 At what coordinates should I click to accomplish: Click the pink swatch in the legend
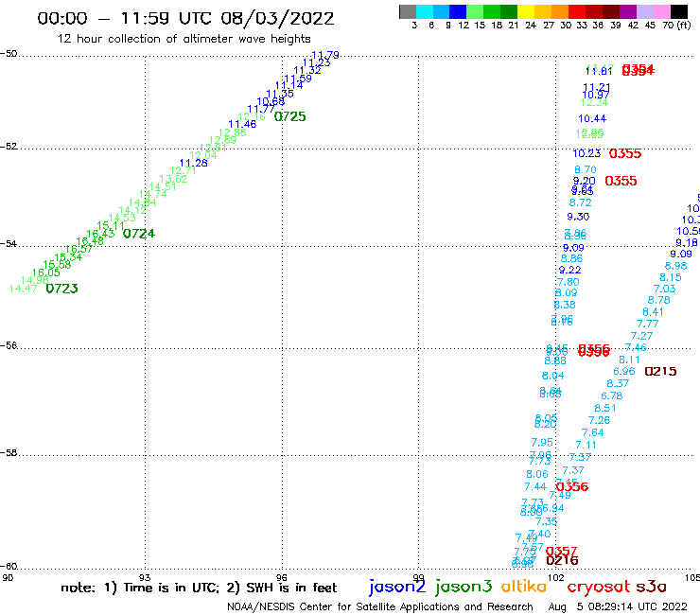(661, 11)
